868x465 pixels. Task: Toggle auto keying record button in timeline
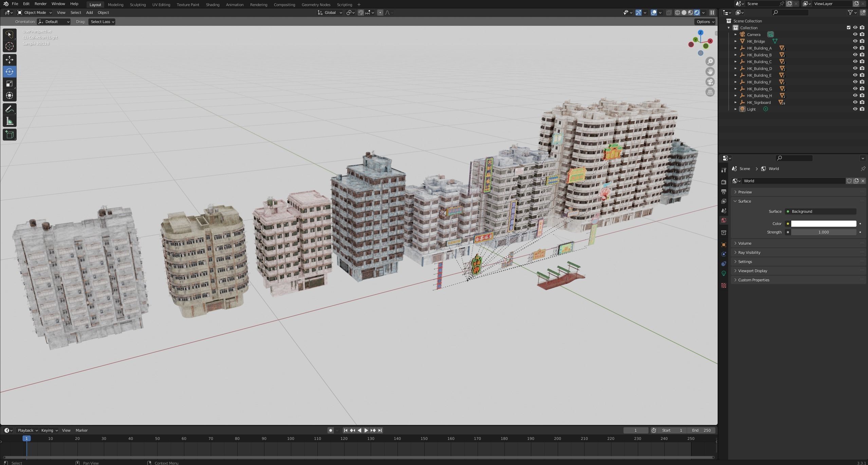331,430
